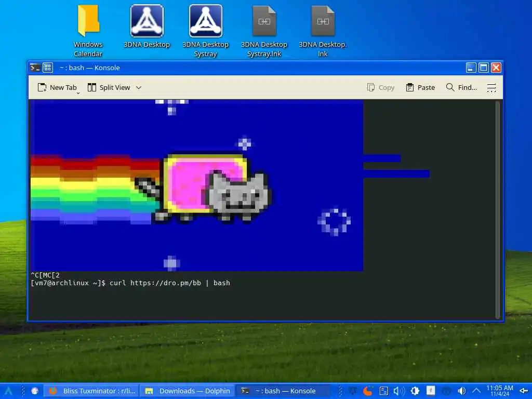This screenshot has height=399, width=532.
Task: Select the 3DNA Desktop Systray.lnk file
Action: [264, 31]
